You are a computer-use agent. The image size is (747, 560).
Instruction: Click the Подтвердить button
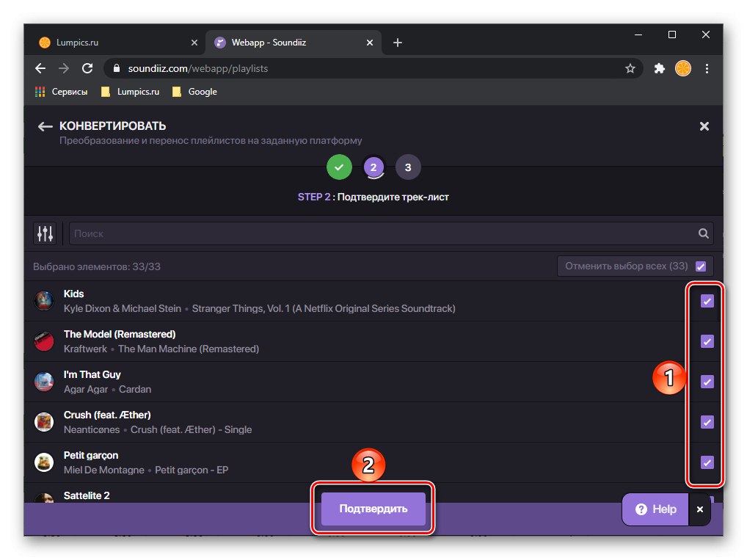click(x=373, y=509)
